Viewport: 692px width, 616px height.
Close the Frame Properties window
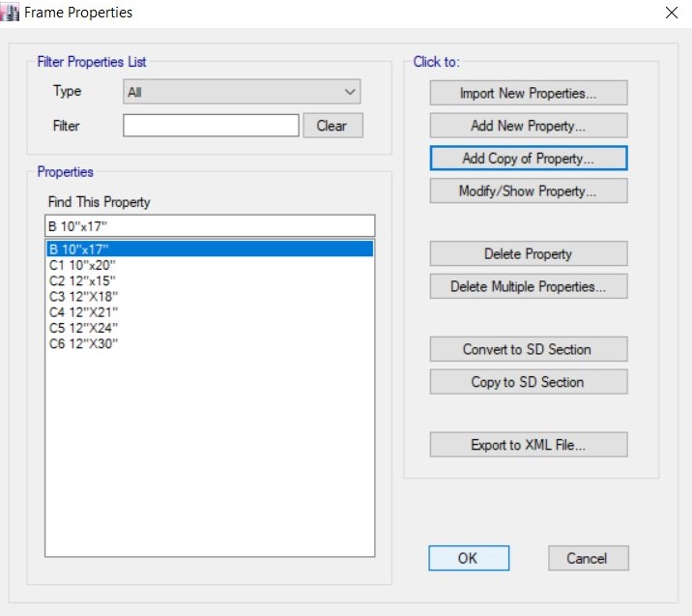click(x=671, y=13)
